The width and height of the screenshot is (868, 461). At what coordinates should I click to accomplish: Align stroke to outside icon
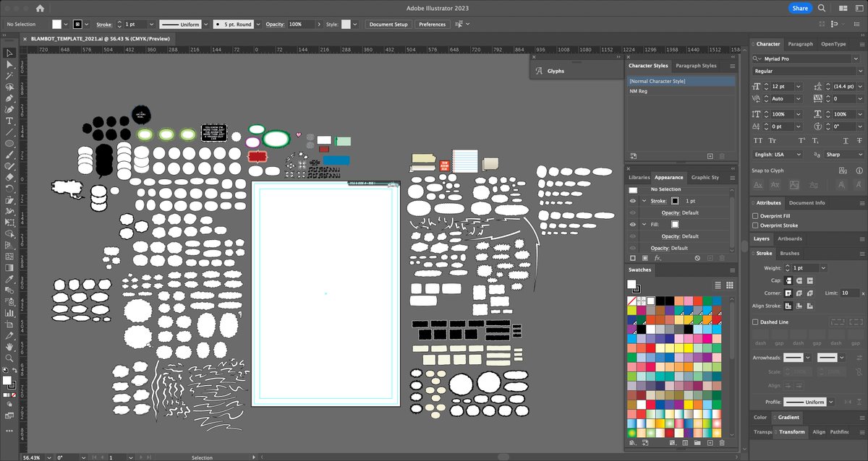coord(810,306)
